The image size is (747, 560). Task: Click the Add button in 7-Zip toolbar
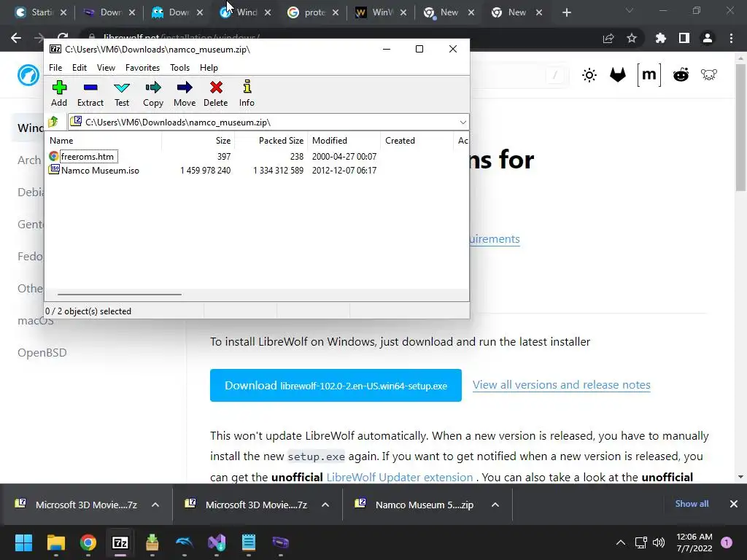(x=59, y=94)
